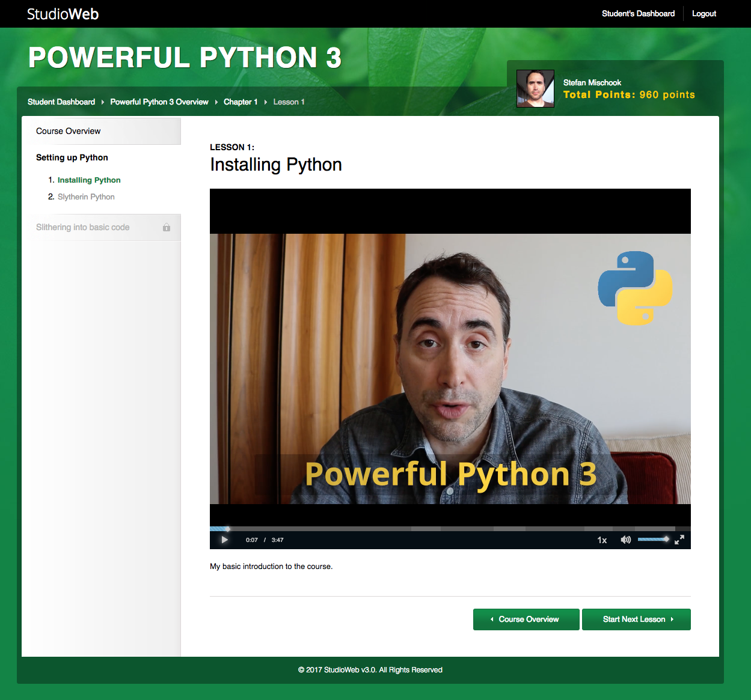The width and height of the screenshot is (751, 700).
Task: Click the 1x playback speed control
Action: (601, 540)
